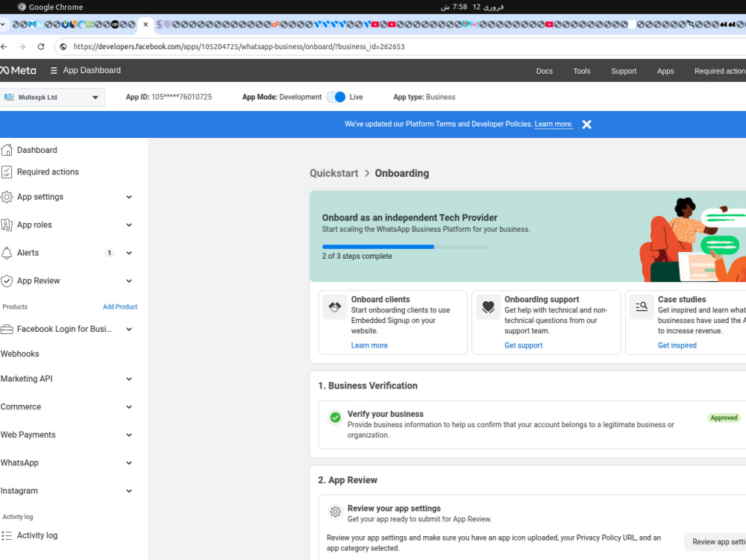
Task: Open Apps in top navigation
Action: tap(665, 71)
